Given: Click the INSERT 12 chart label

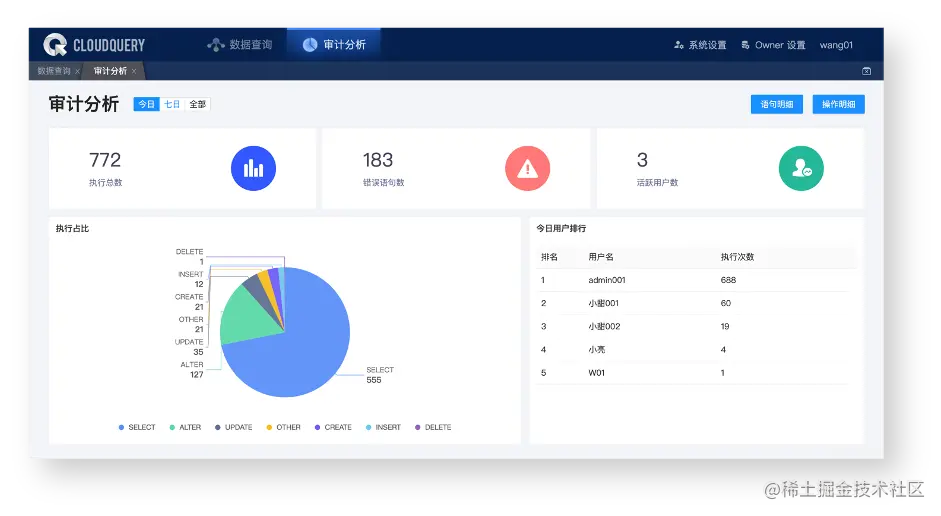Looking at the screenshot, I should 191,279.
